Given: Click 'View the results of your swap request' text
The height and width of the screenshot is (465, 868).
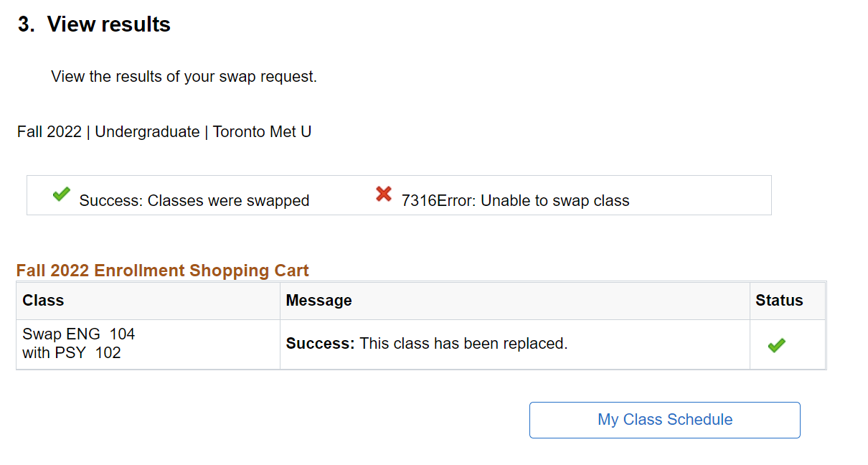Looking at the screenshot, I should tap(184, 77).
